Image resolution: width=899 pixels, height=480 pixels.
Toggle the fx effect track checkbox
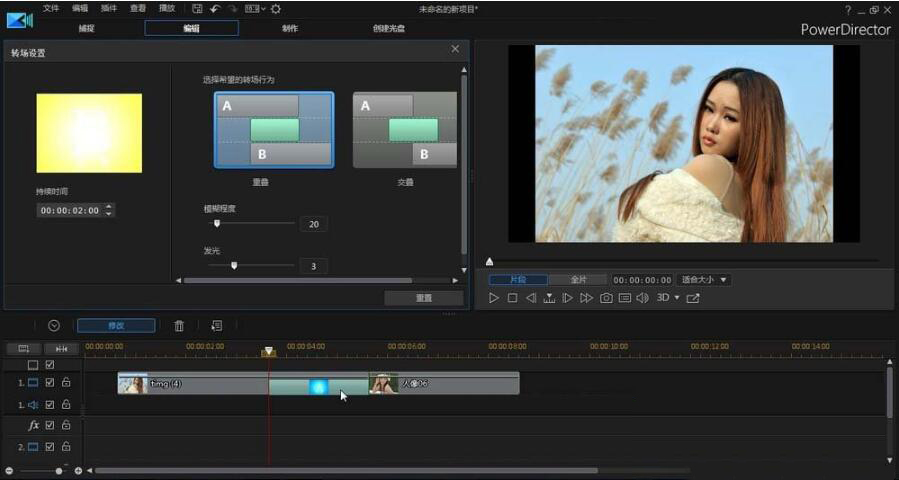click(x=50, y=425)
